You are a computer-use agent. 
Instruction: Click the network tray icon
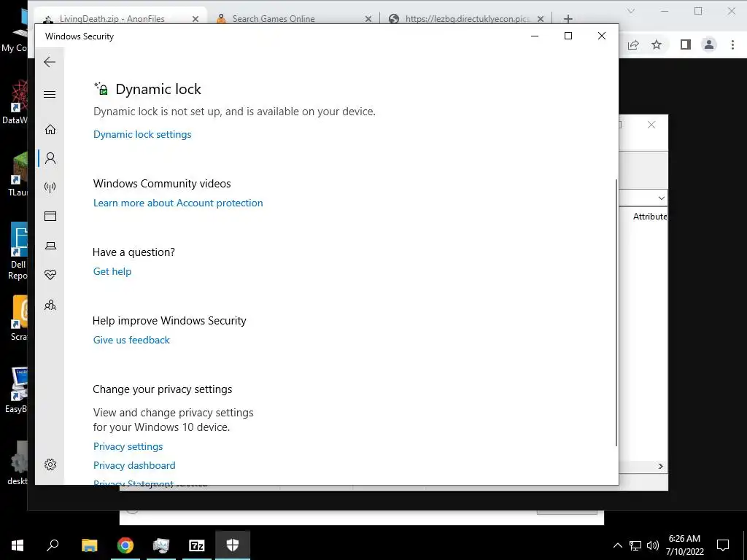(x=635, y=545)
